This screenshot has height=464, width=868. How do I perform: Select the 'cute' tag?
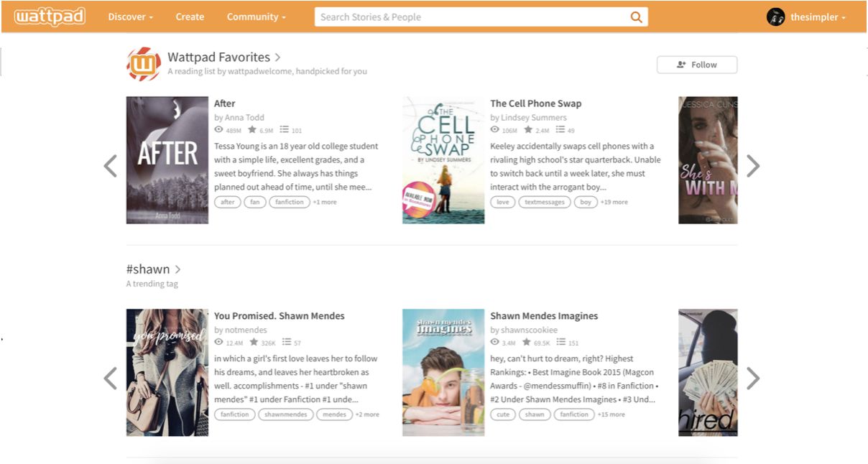pos(503,414)
